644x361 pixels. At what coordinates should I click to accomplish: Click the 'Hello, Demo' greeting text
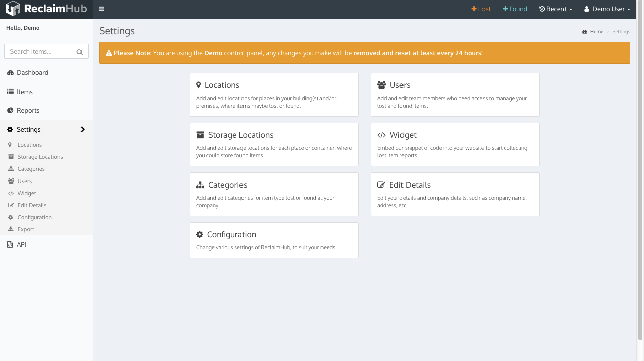point(23,28)
